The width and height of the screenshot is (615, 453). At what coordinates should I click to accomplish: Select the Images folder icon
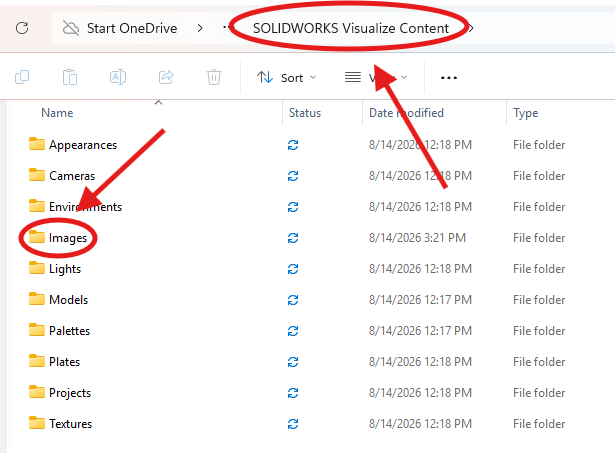(x=36, y=237)
